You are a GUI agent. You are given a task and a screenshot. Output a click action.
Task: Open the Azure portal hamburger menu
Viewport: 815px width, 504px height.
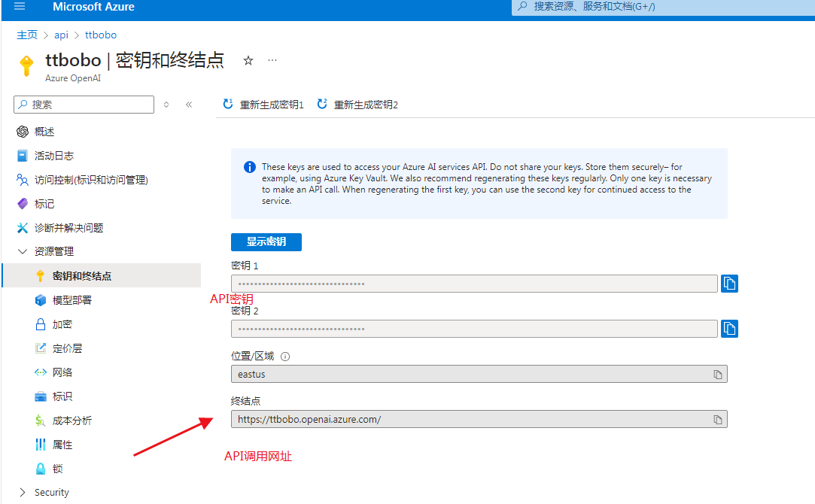click(20, 7)
